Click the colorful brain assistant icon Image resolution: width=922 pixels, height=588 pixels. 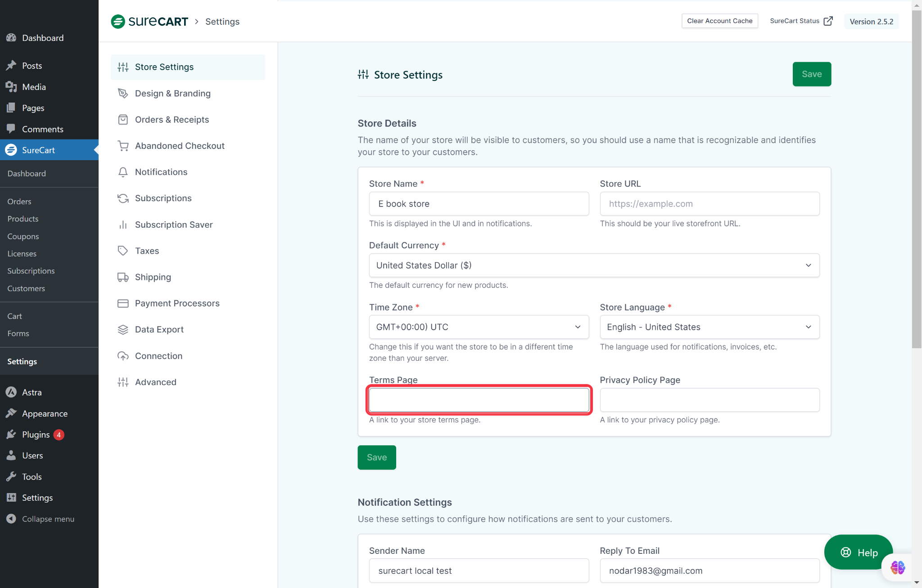point(898,567)
